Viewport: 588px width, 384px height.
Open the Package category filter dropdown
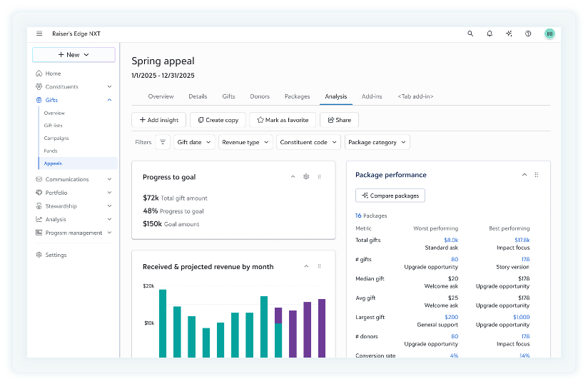377,142
